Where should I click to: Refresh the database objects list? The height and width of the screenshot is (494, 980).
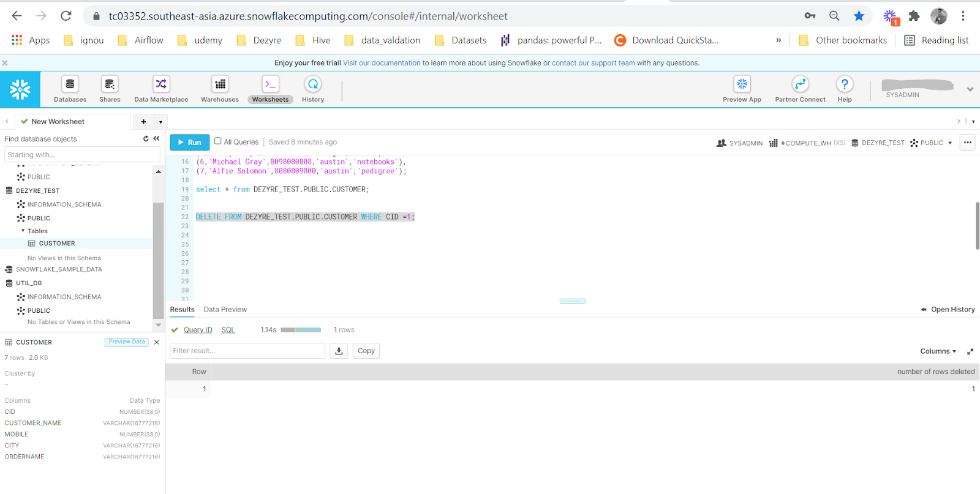[146, 139]
